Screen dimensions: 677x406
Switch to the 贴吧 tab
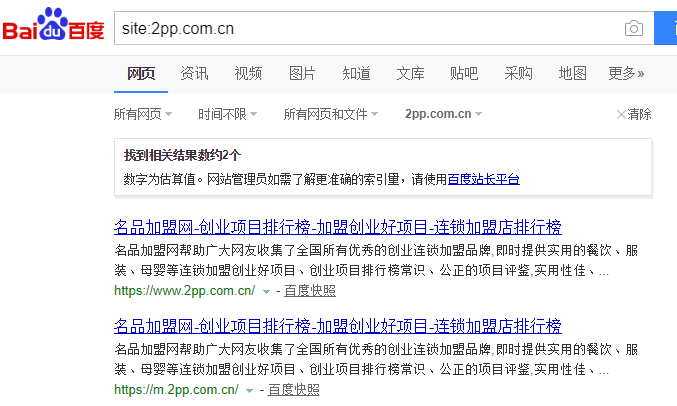point(464,73)
